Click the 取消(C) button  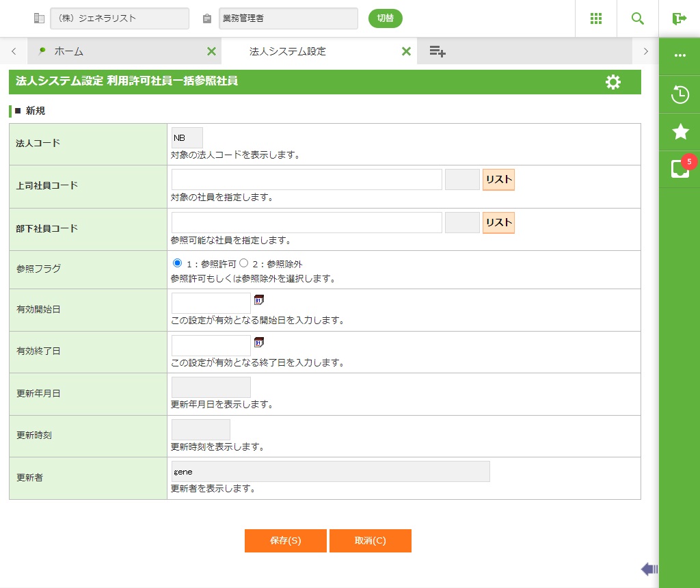(x=370, y=540)
